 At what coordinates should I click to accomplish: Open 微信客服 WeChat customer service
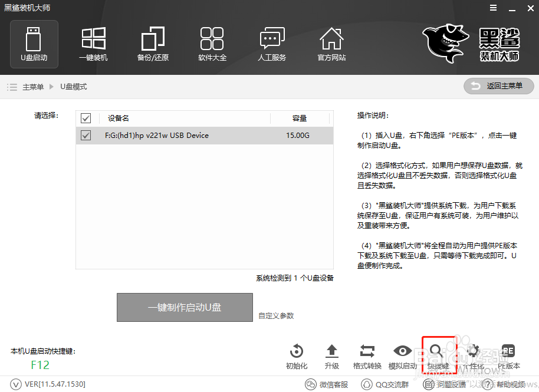(x=327, y=384)
